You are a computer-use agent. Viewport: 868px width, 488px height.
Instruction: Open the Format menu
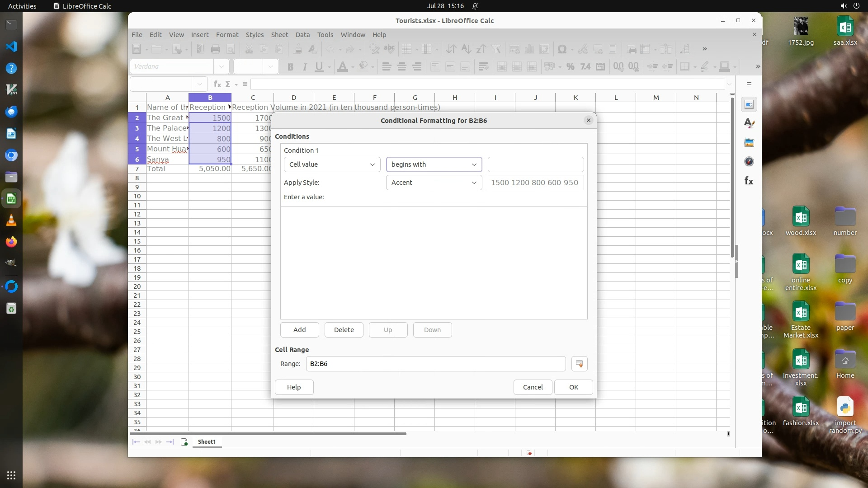[x=227, y=35]
